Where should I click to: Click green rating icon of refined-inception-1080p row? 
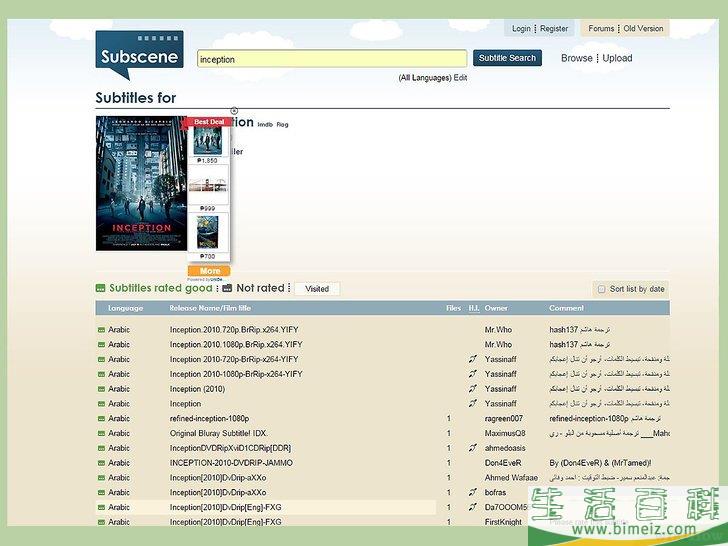(101, 419)
